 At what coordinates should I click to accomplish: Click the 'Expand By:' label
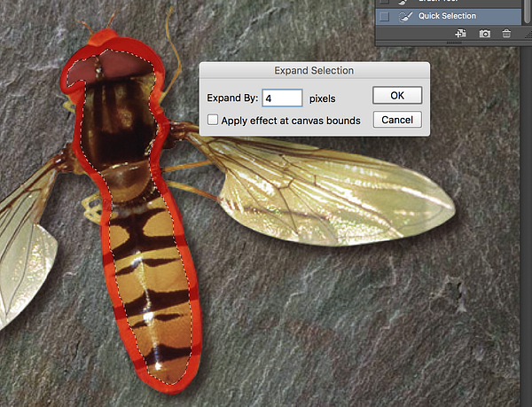pos(232,98)
